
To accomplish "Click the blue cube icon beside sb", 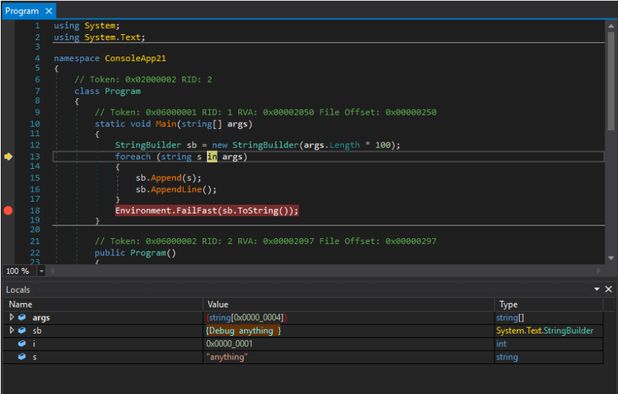I will pyautogui.click(x=22, y=330).
